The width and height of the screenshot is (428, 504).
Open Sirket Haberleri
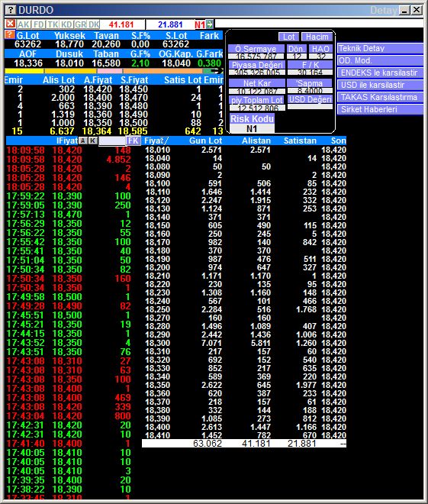click(x=380, y=109)
